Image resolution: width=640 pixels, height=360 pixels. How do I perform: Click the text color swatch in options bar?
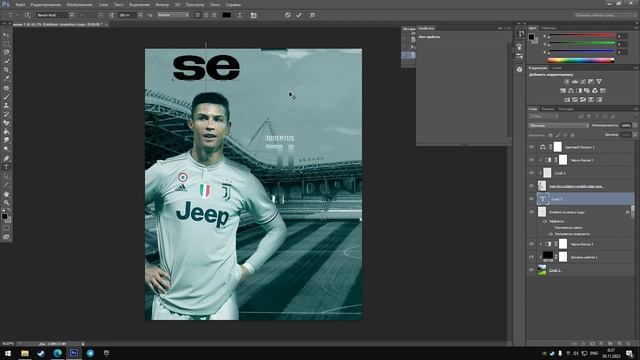[227, 15]
